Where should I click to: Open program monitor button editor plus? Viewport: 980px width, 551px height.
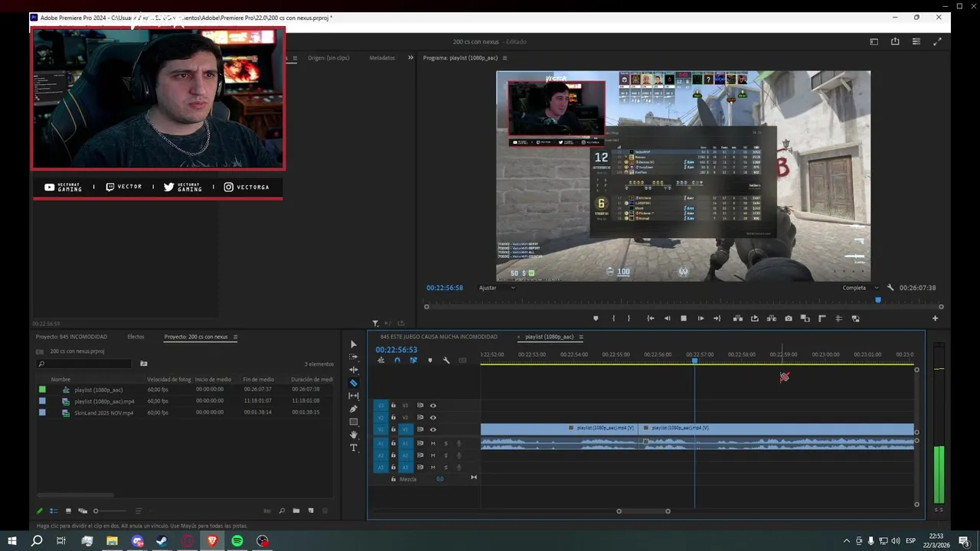[x=935, y=318]
